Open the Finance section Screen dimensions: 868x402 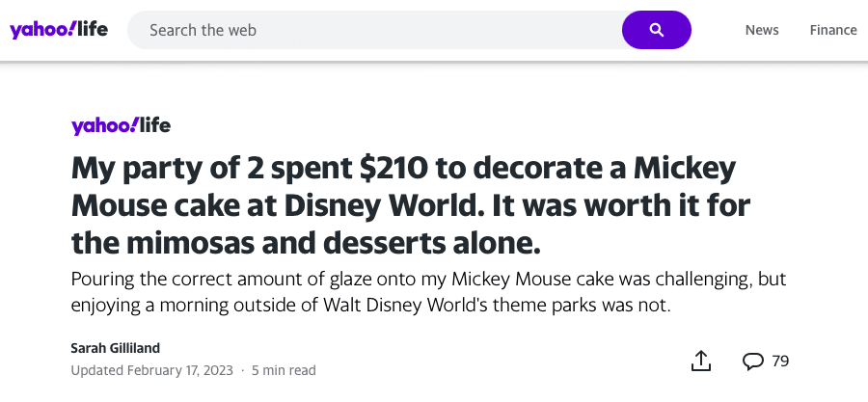(x=833, y=30)
